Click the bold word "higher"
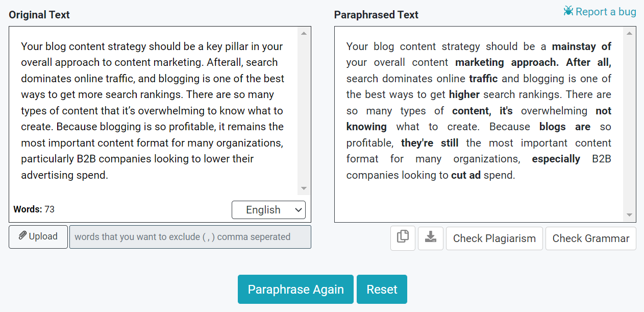 (x=464, y=94)
